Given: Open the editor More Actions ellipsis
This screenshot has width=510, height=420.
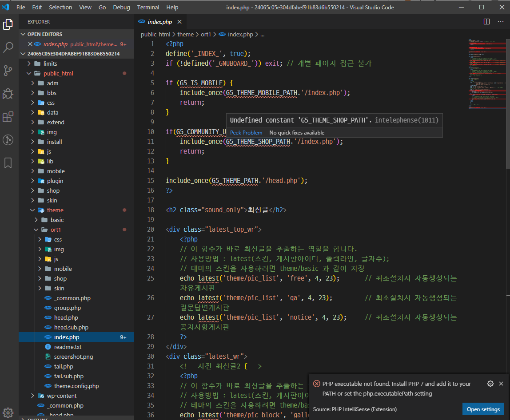Looking at the screenshot, I should click(501, 21).
